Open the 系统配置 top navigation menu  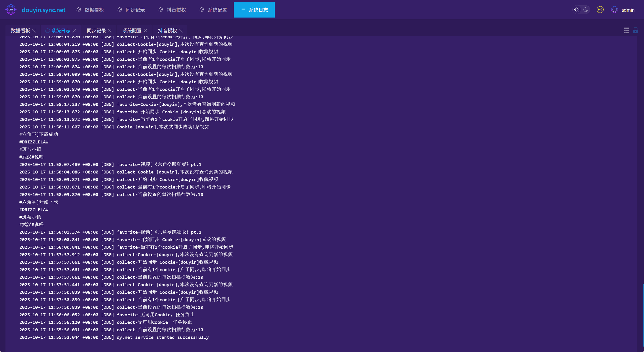coord(213,10)
